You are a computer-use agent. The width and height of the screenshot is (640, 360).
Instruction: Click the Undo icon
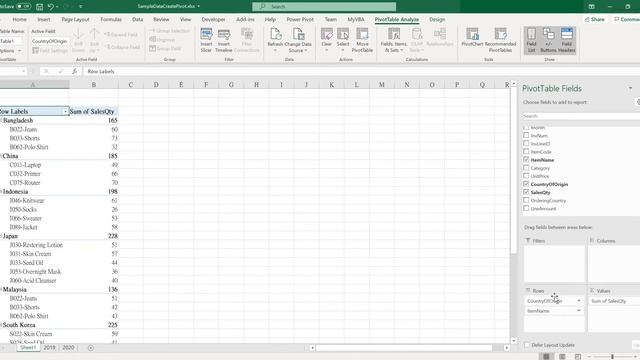pos(51,7)
